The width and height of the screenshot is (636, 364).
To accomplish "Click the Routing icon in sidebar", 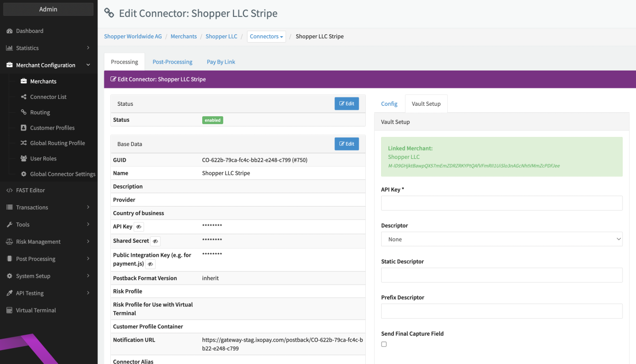I will [23, 112].
